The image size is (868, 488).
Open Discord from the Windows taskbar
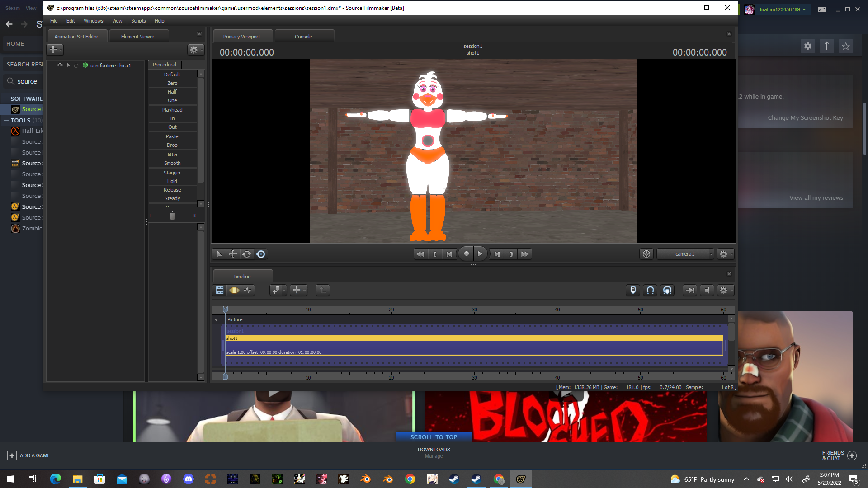click(189, 479)
